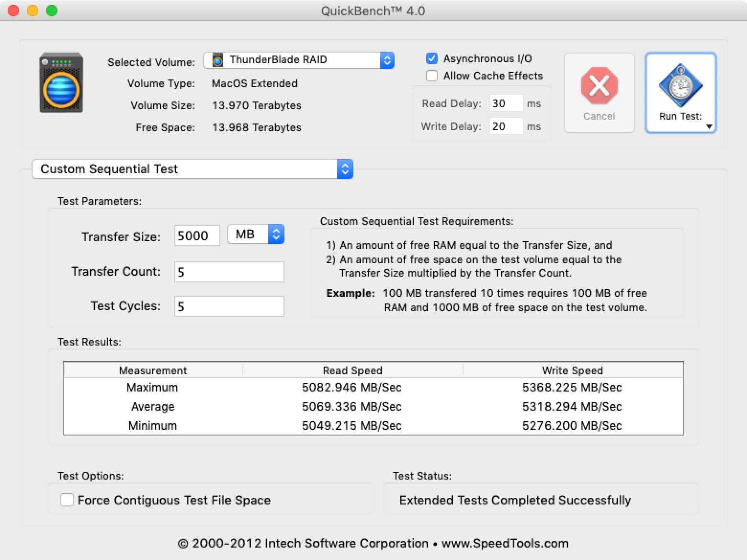Select the Average results row
The image size is (747, 560).
pyautogui.click(x=373, y=406)
